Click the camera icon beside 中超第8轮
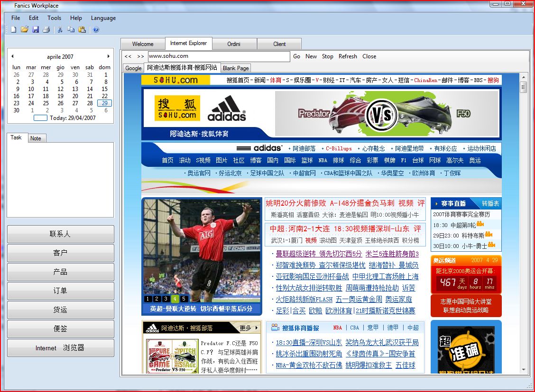Viewport: 535px width, 392px height. point(480,224)
